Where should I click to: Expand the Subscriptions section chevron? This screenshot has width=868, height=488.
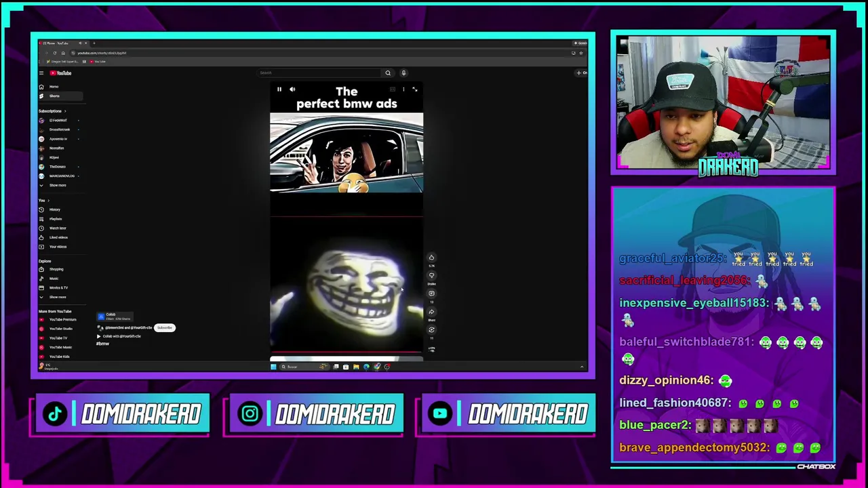pyautogui.click(x=65, y=111)
